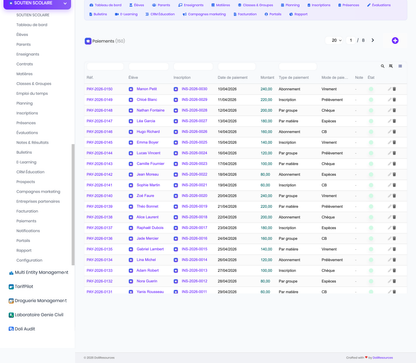Click the trash icon in row PAY-2026-0140
416x363 pixels.
point(394,196)
